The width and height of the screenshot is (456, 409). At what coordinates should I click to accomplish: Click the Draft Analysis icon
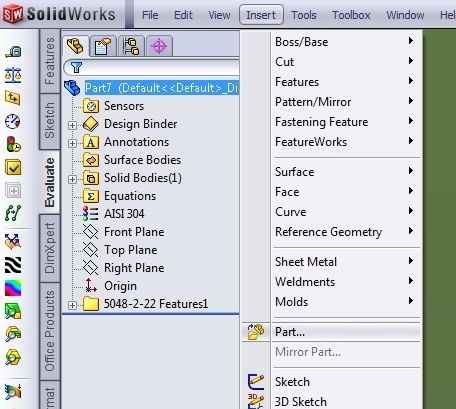click(13, 311)
